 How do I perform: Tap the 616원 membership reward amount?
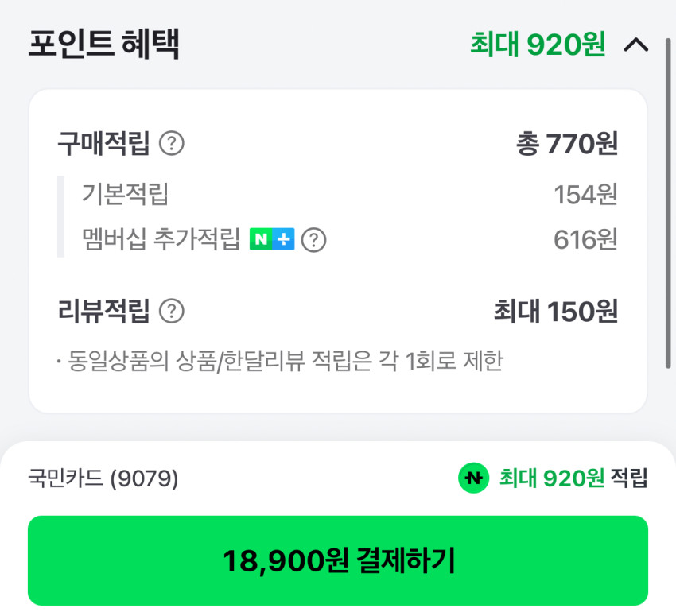(585, 239)
